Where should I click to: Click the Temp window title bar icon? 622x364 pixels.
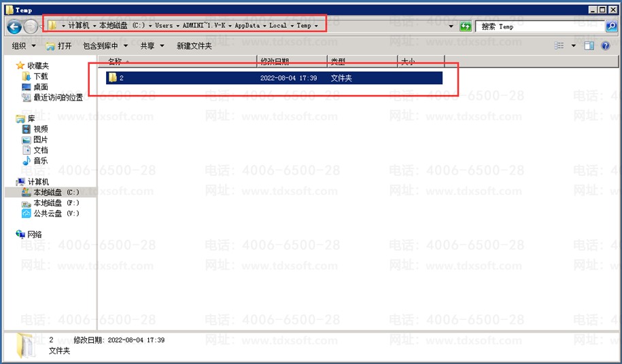(x=9, y=10)
